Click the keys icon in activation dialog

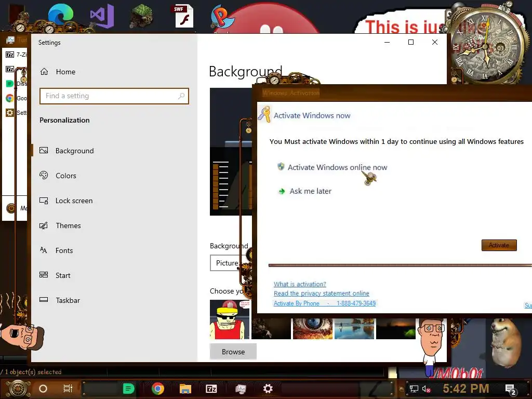coord(264,114)
